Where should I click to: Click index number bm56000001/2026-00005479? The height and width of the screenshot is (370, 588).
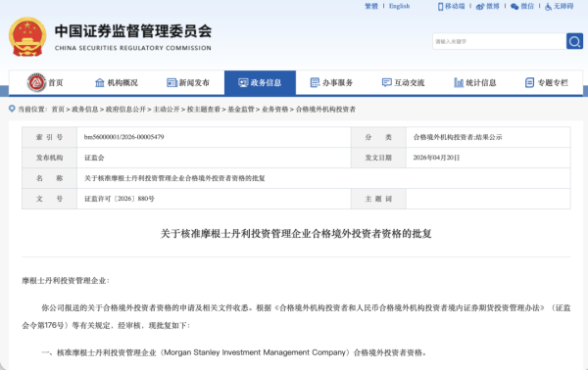click(x=124, y=137)
